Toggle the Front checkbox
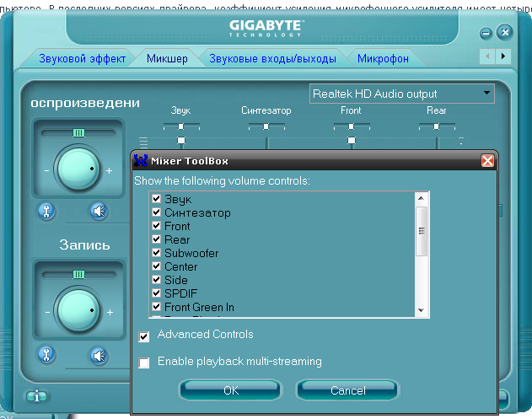This screenshot has height=419, width=532. (157, 225)
